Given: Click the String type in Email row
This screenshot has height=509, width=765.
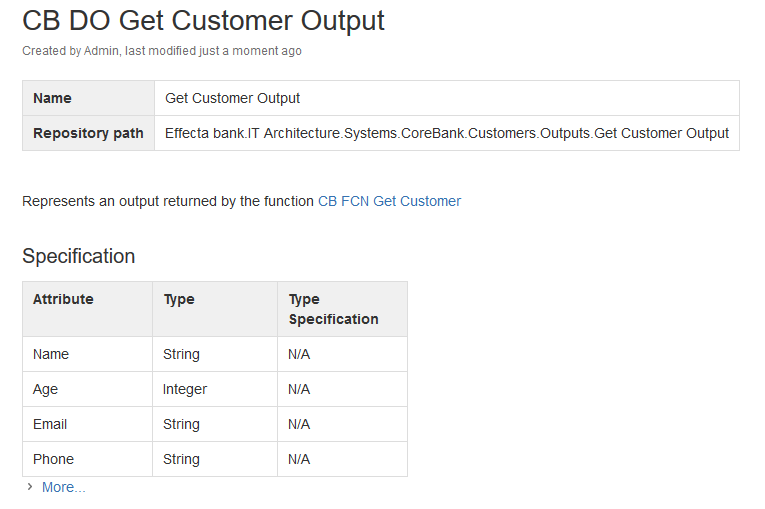Looking at the screenshot, I should point(215,424).
